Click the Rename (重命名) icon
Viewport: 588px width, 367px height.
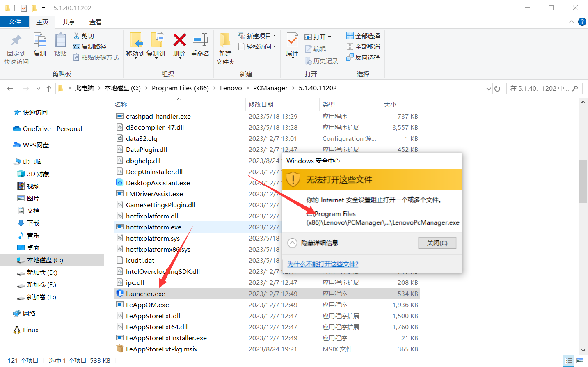point(200,40)
